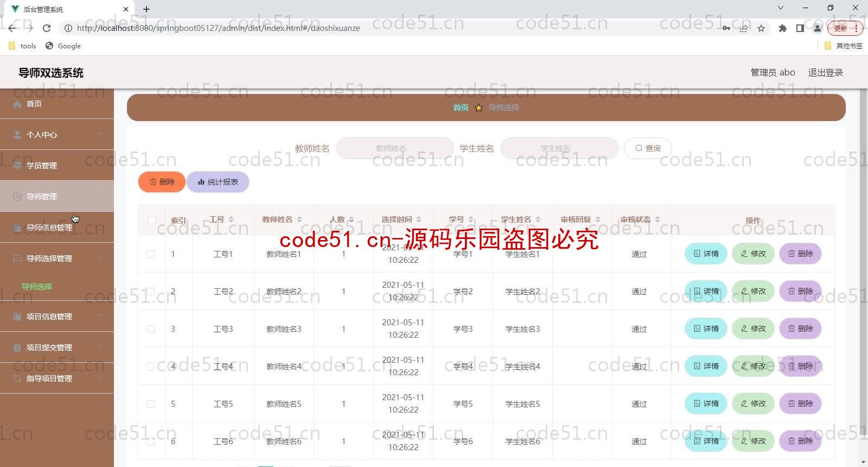Open the browser side panel icon
Screen dimensions: 868x467
click(800, 28)
